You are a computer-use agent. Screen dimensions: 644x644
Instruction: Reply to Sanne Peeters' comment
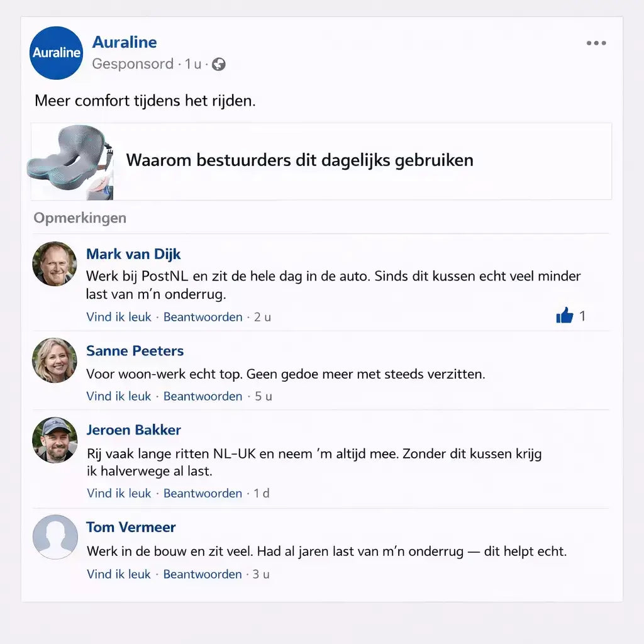point(203,396)
